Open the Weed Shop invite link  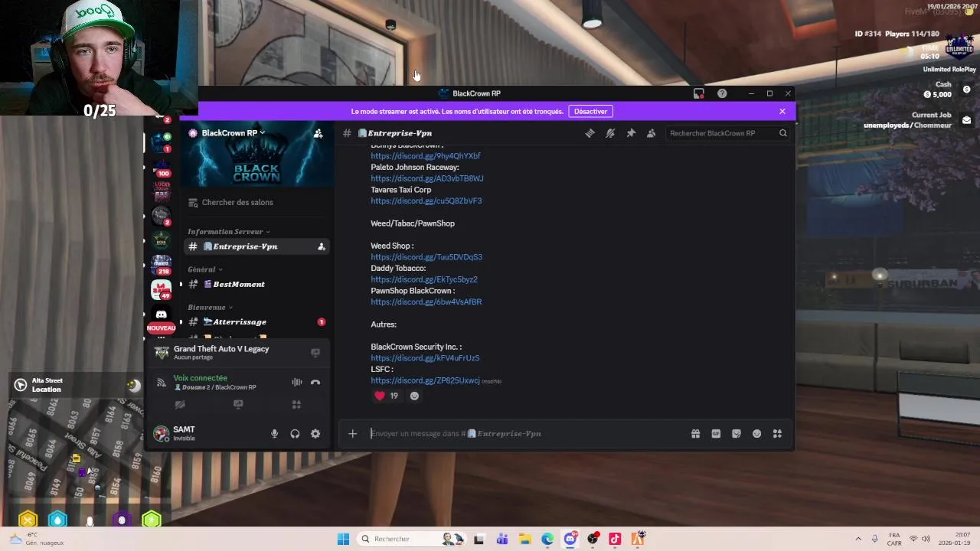click(x=426, y=257)
